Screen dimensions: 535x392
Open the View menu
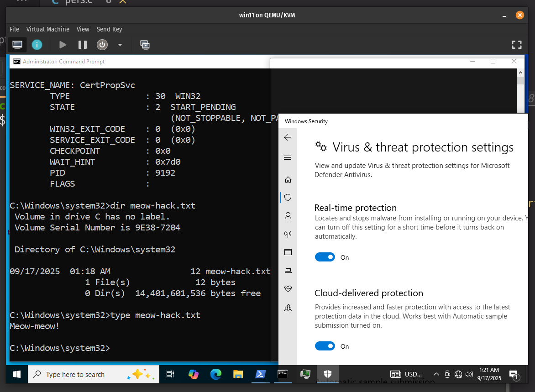(x=83, y=29)
